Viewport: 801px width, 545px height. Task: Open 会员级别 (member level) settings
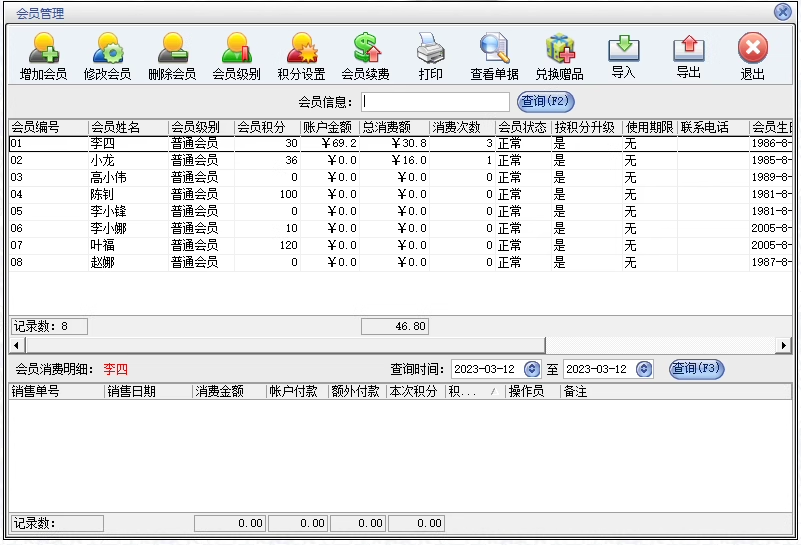point(237,56)
